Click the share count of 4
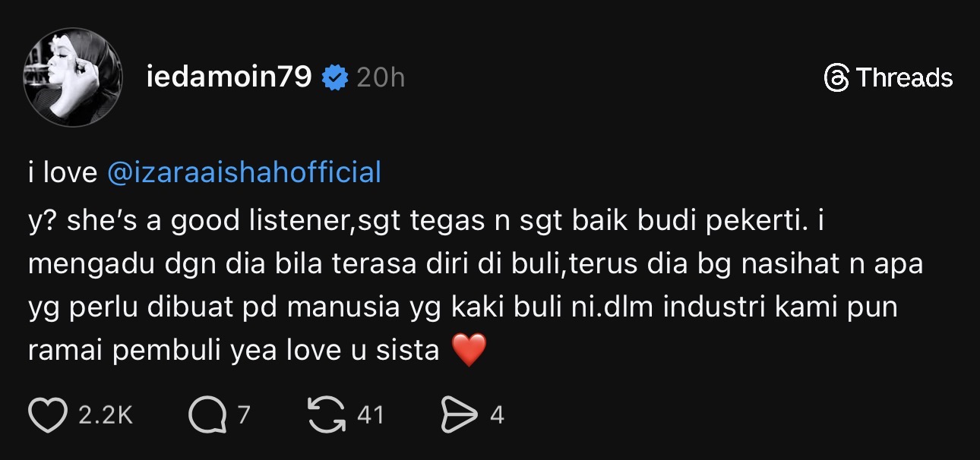This screenshot has height=460, width=980. click(x=497, y=415)
